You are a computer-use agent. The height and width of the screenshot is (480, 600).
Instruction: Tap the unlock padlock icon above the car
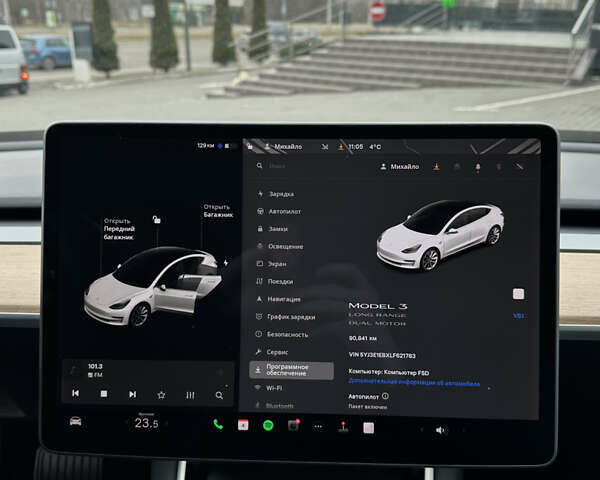[157, 219]
